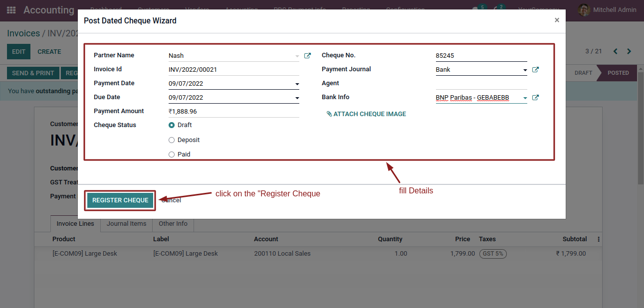Open external link for Partner Name Nash
The width and height of the screenshot is (644, 308).
(x=307, y=56)
